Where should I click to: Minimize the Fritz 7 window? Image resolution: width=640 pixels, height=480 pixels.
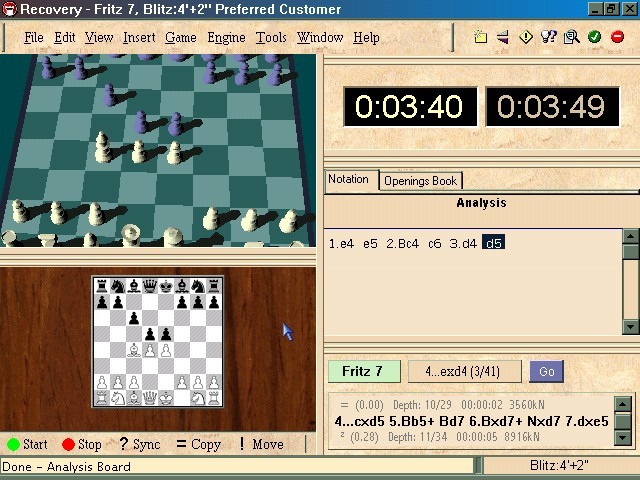[595, 9]
